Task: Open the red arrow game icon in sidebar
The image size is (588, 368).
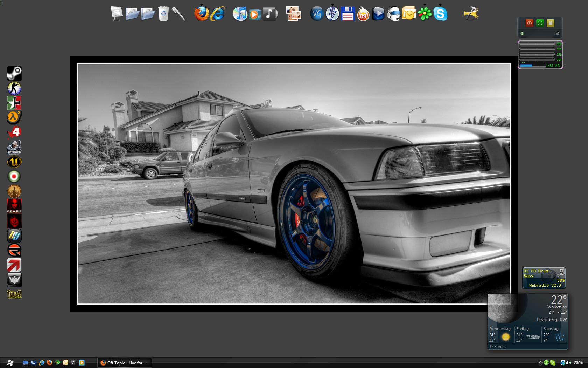Action: coord(14,265)
